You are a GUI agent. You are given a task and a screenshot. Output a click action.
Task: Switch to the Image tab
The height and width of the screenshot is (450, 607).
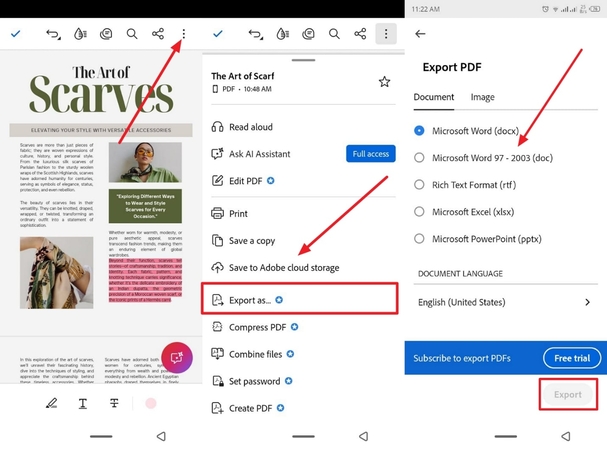point(482,97)
